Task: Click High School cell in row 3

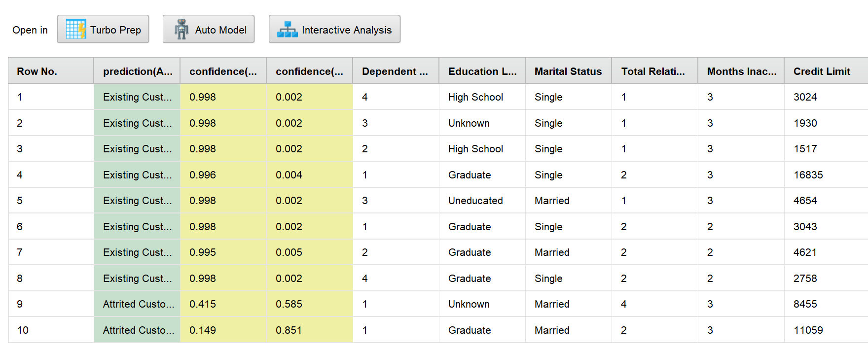Action: tap(482, 149)
